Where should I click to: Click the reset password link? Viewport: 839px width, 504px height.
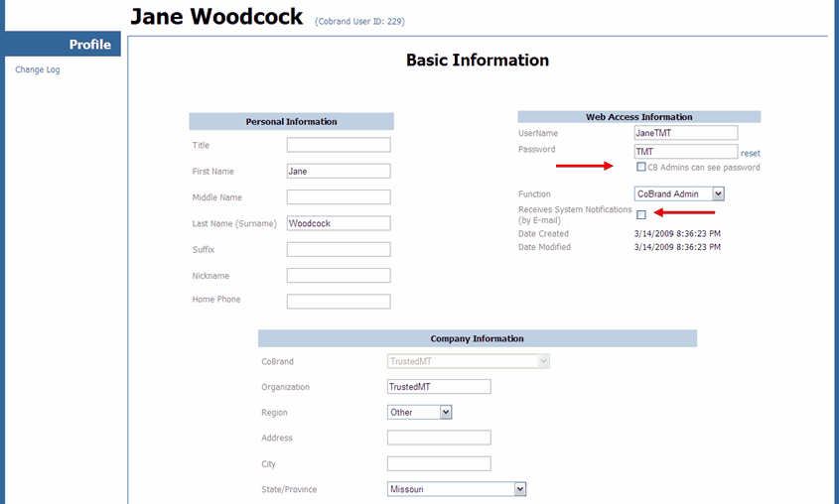(x=751, y=154)
